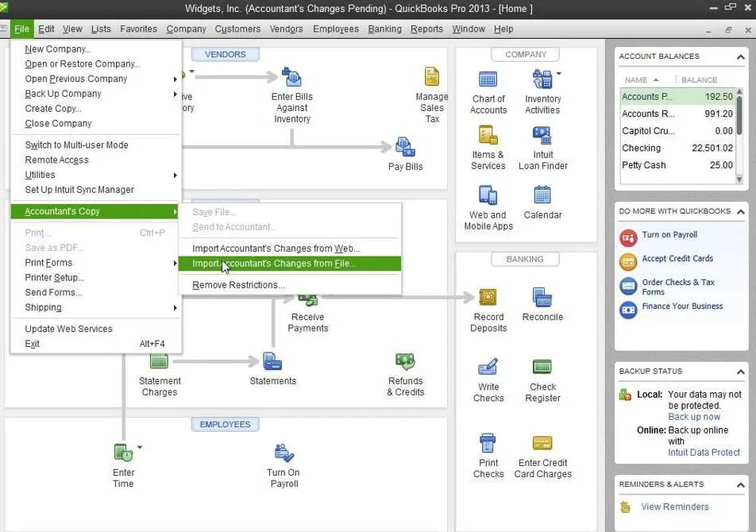Click the Turn on Payroll red icon
Image resolution: width=756 pixels, height=532 pixels.
coord(628,238)
